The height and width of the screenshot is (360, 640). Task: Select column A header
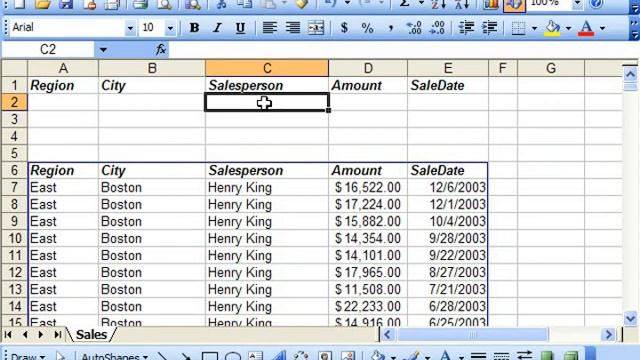coord(63,68)
